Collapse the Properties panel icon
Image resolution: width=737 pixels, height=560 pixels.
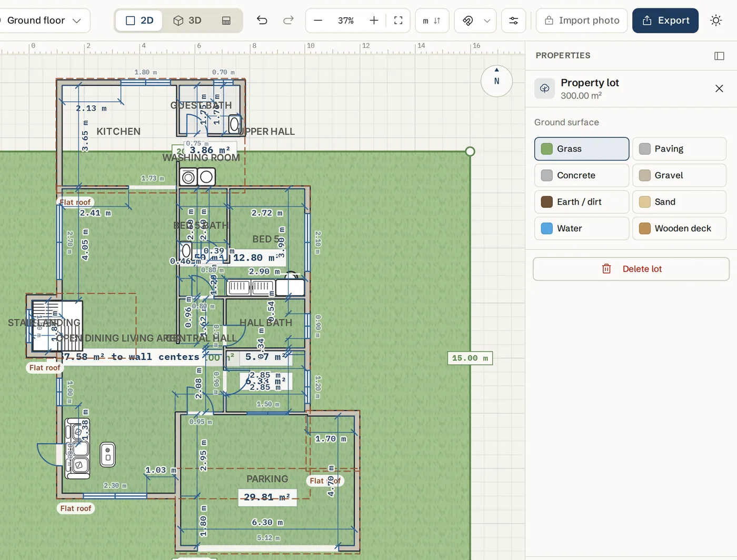click(x=719, y=56)
